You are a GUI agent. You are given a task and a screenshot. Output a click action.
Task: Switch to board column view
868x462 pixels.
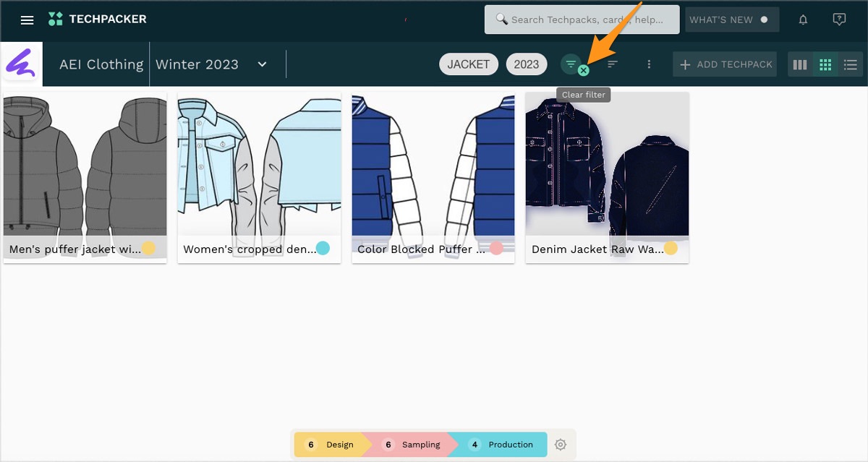click(x=800, y=65)
